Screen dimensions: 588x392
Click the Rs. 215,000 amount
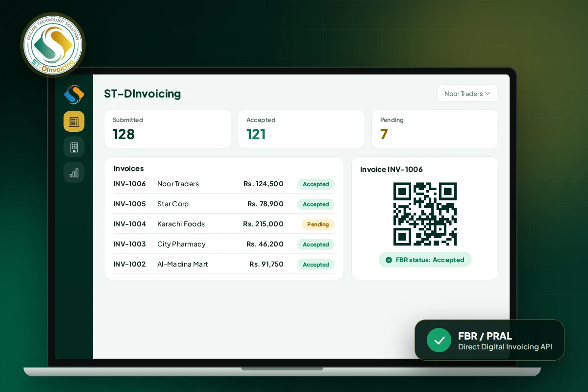point(263,224)
